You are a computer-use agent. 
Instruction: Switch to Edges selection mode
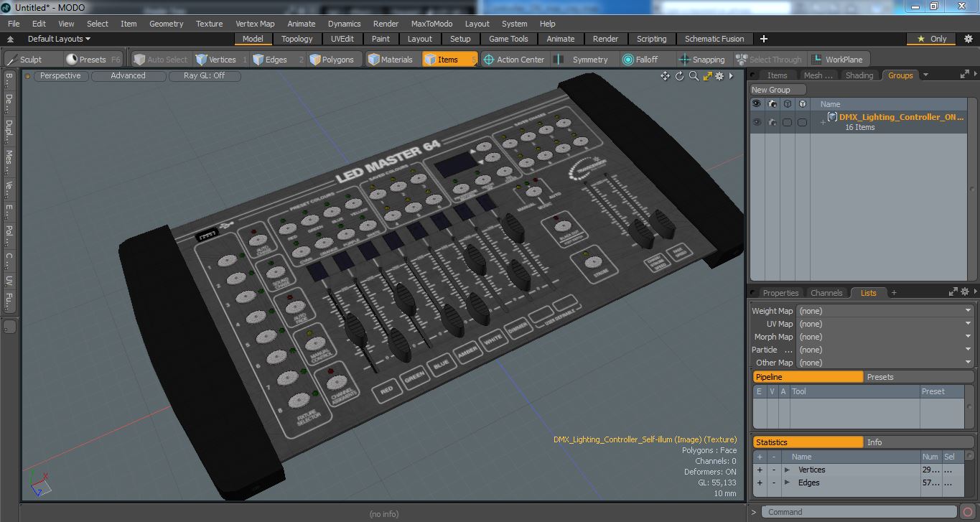tap(277, 60)
